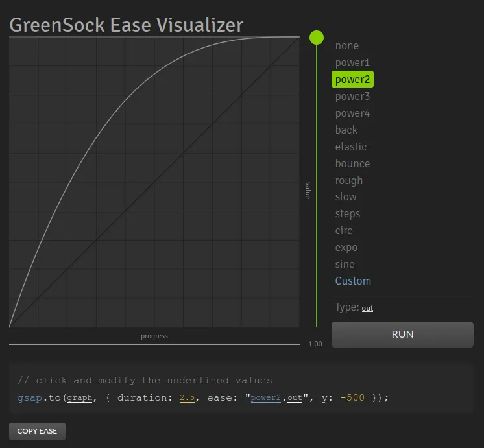Choose the bounce ease
This screenshot has height=448, width=484.
click(x=352, y=163)
